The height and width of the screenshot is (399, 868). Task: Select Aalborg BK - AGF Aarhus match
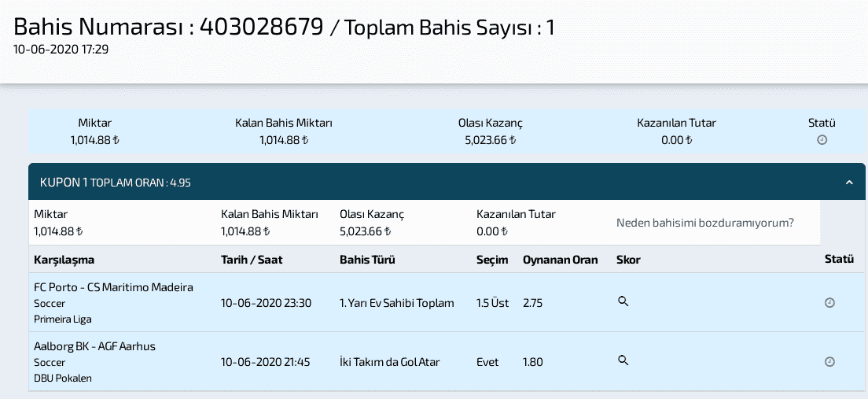(94, 346)
